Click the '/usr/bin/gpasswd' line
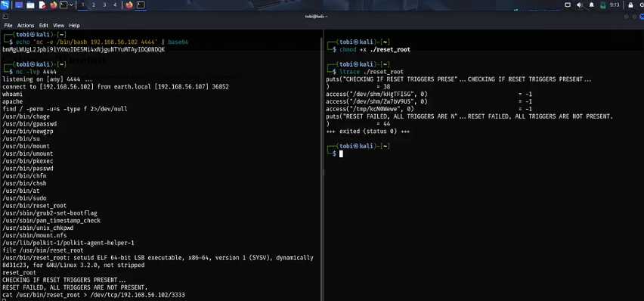Viewport: 644px width, 301px height. (29, 124)
